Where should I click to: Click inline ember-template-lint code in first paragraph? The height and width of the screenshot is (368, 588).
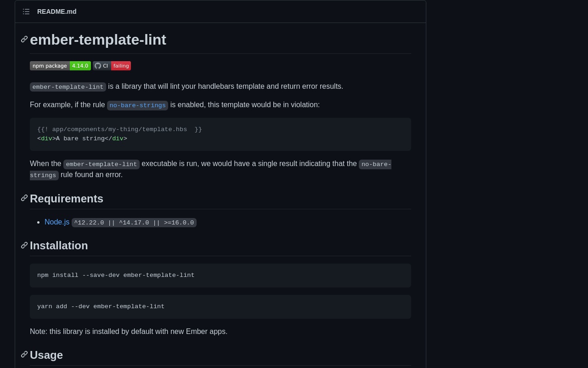pyautogui.click(x=68, y=87)
